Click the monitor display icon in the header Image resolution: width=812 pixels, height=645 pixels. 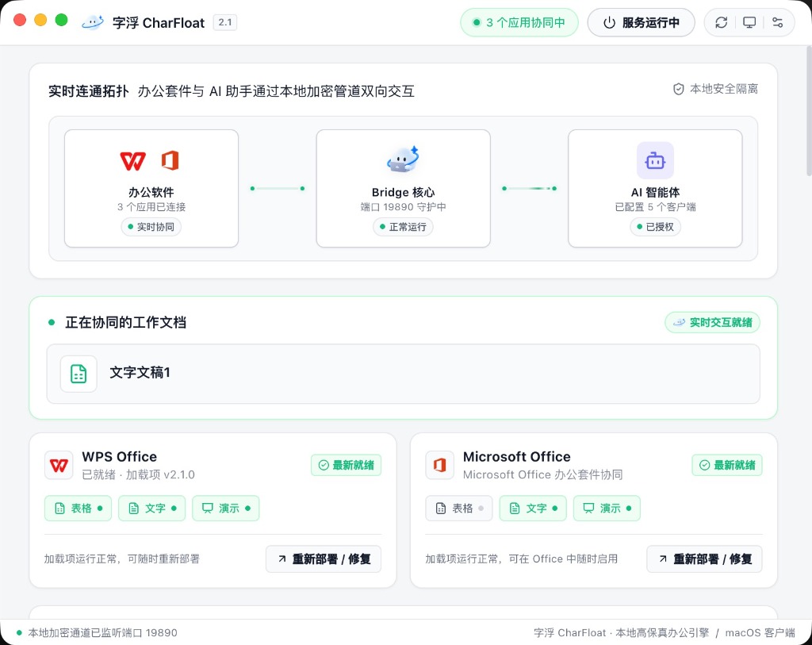(x=749, y=22)
